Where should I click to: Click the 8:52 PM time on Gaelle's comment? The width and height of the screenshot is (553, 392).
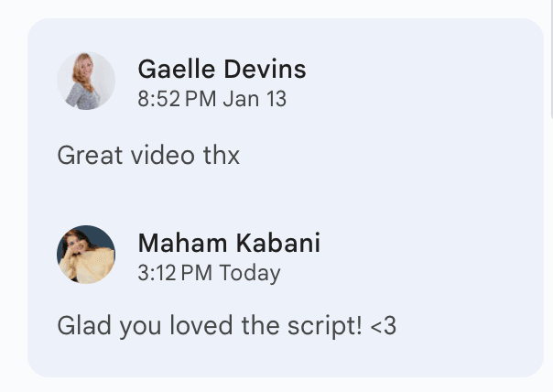point(176,98)
